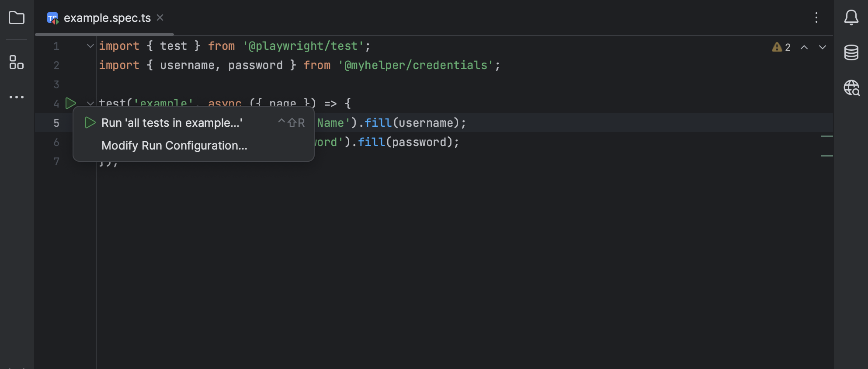Open the Endpoints globe search icon
This screenshot has width=868, height=369.
point(851,88)
